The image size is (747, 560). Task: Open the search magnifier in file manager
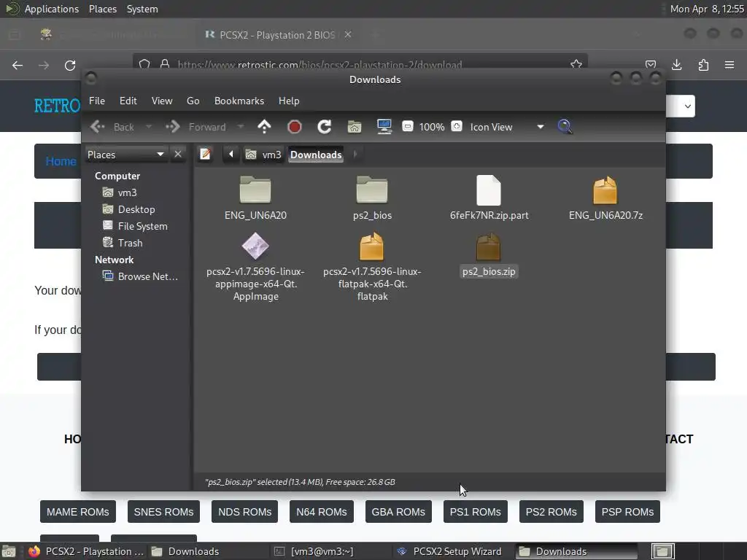point(565,127)
